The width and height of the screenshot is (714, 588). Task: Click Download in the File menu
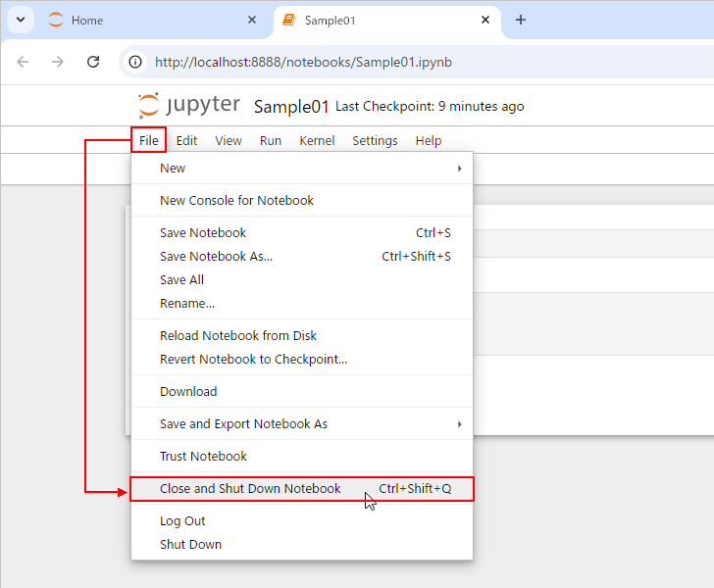coord(302,392)
